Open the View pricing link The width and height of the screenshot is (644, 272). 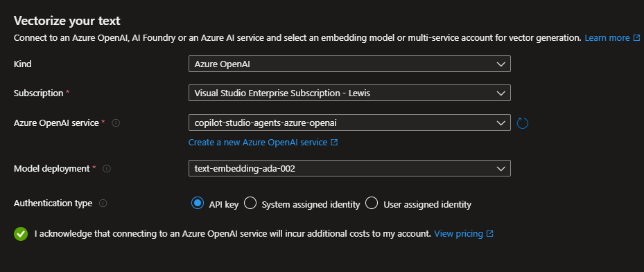(463, 234)
